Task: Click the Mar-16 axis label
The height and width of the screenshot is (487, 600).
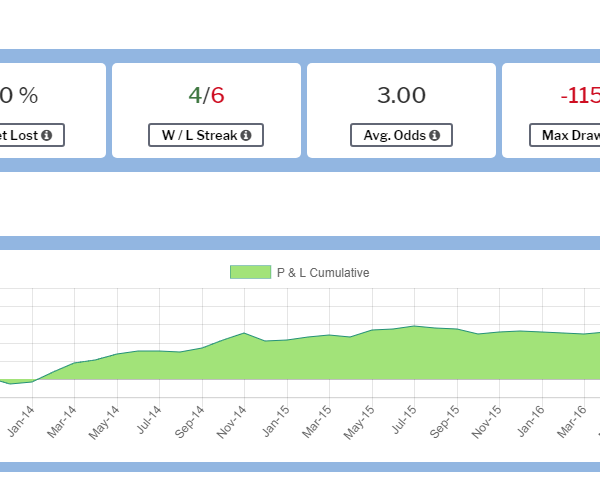Action: [x=572, y=422]
